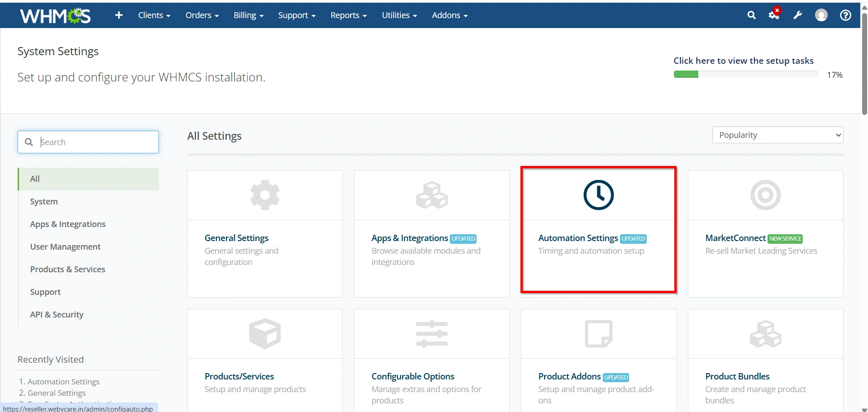Open the user account avatar
The image size is (868, 412).
coord(821,15)
